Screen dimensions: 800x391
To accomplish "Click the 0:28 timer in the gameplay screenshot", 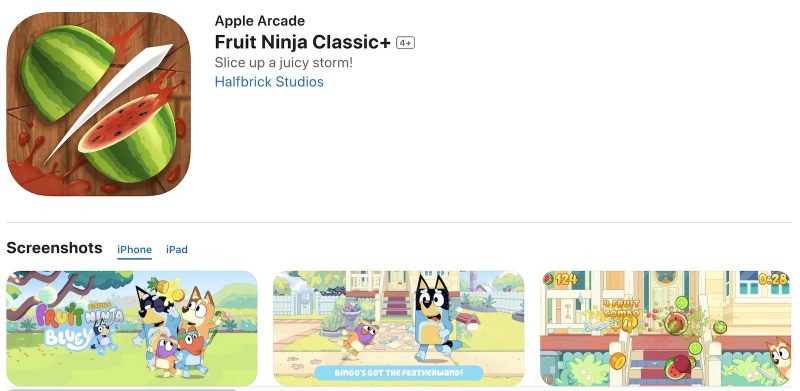I will 773,279.
